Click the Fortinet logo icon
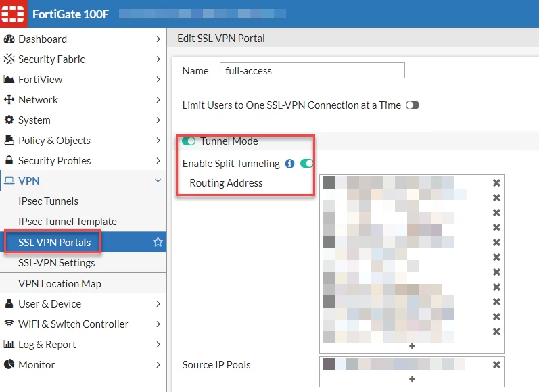 point(13,14)
